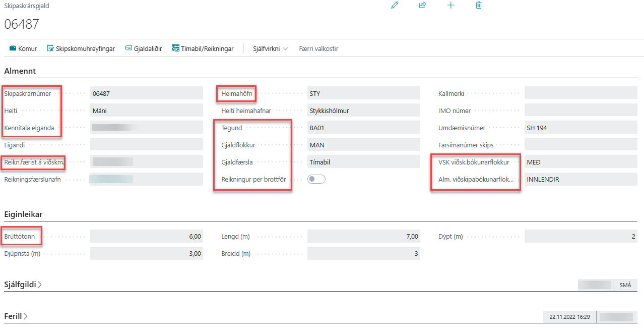The image size is (644, 332).
Task: Collapse the Almennt section header
Action: point(20,71)
